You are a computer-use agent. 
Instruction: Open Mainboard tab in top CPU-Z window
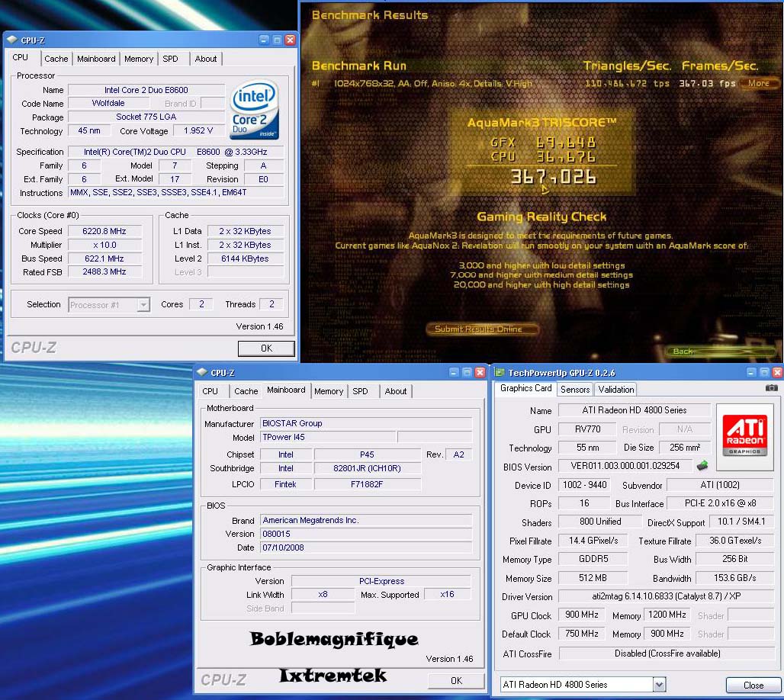[x=96, y=59]
